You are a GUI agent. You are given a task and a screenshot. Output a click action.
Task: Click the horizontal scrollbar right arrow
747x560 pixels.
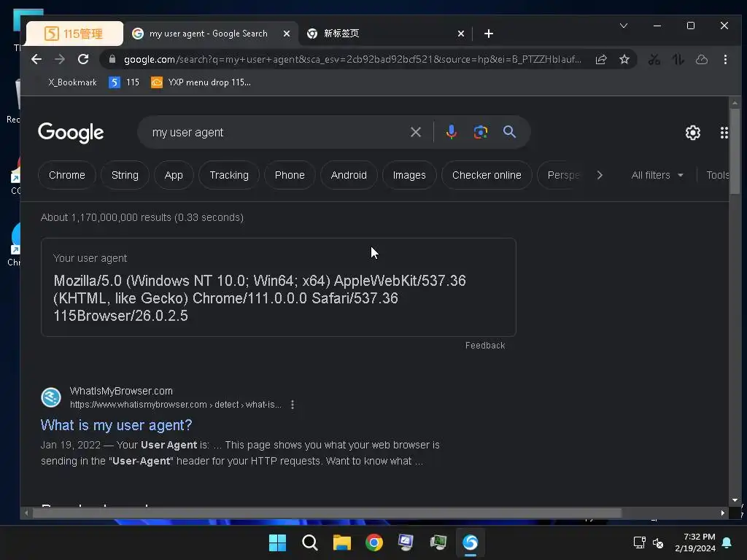tap(723, 513)
